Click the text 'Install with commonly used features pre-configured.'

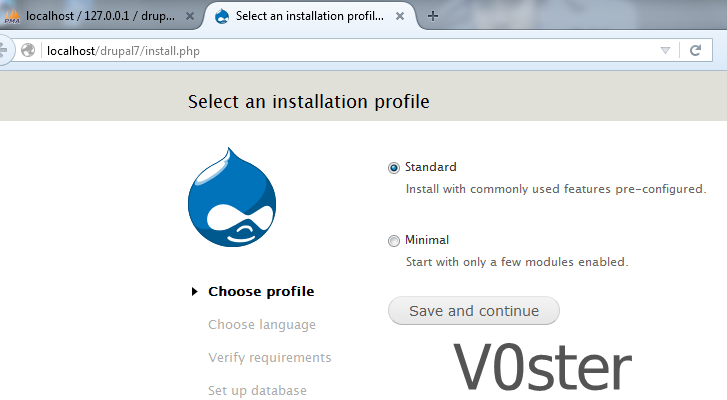(556, 189)
